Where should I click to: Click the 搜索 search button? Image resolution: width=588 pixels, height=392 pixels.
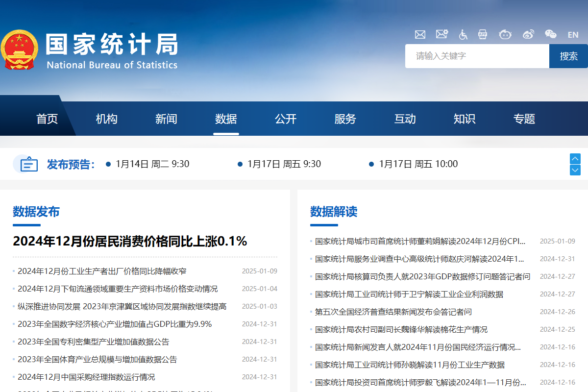[568, 56]
